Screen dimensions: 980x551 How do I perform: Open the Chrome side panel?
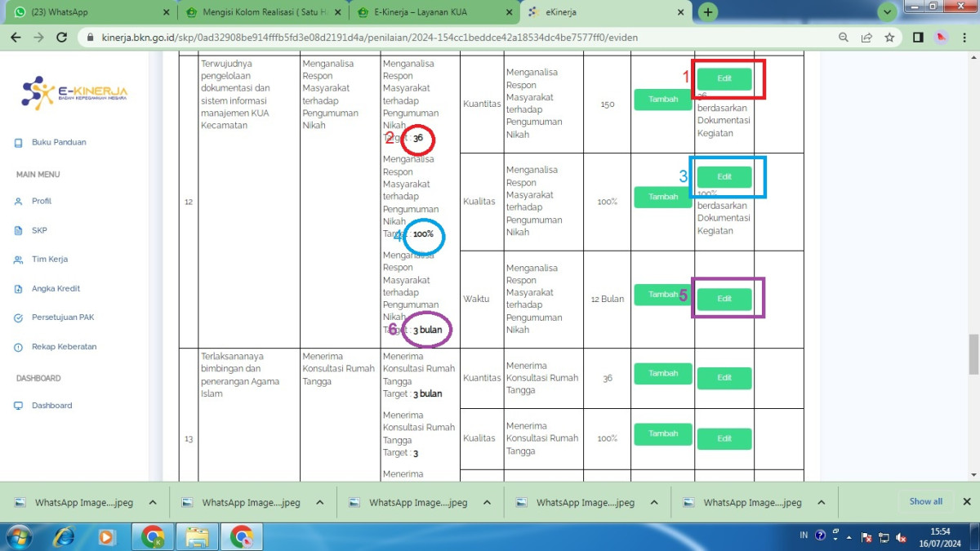[918, 38]
